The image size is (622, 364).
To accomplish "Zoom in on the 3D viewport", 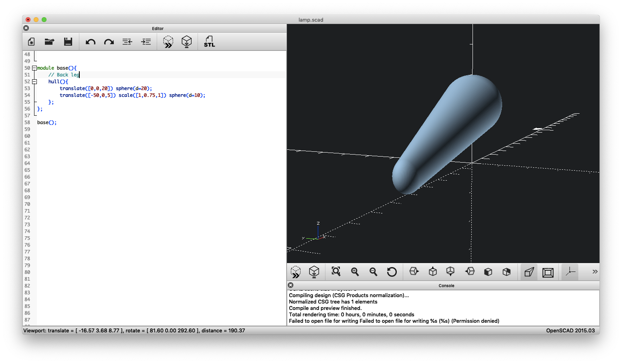I will pyautogui.click(x=355, y=271).
